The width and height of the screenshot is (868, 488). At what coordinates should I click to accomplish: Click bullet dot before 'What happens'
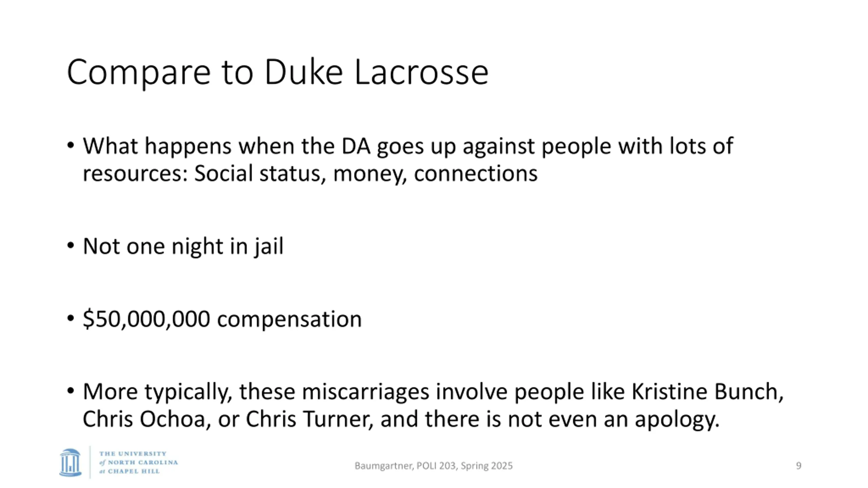pos(71,145)
